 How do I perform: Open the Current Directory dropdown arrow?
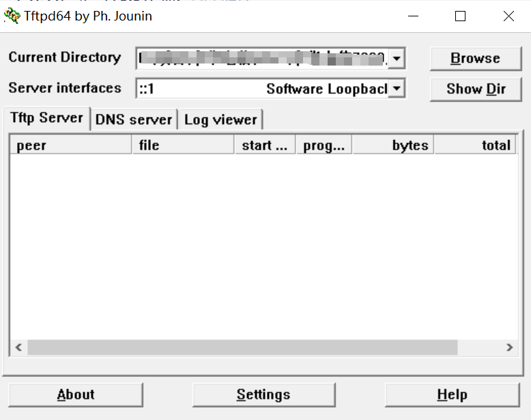[x=397, y=58]
